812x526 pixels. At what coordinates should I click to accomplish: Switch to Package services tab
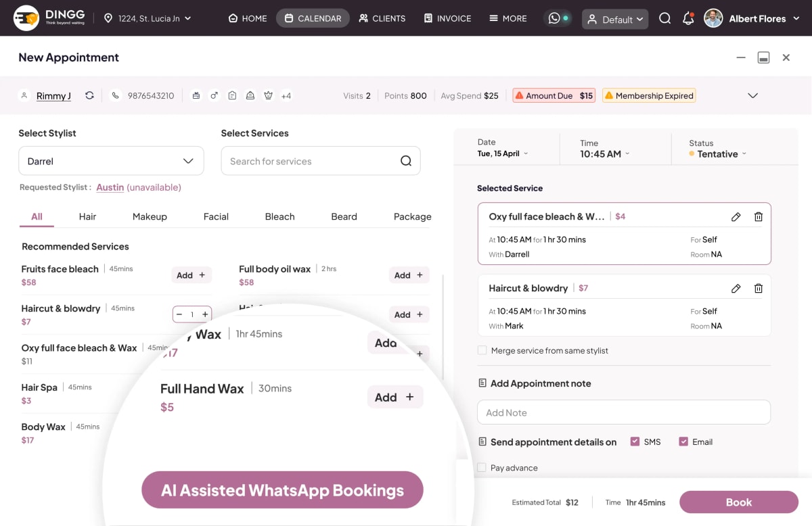coord(412,217)
